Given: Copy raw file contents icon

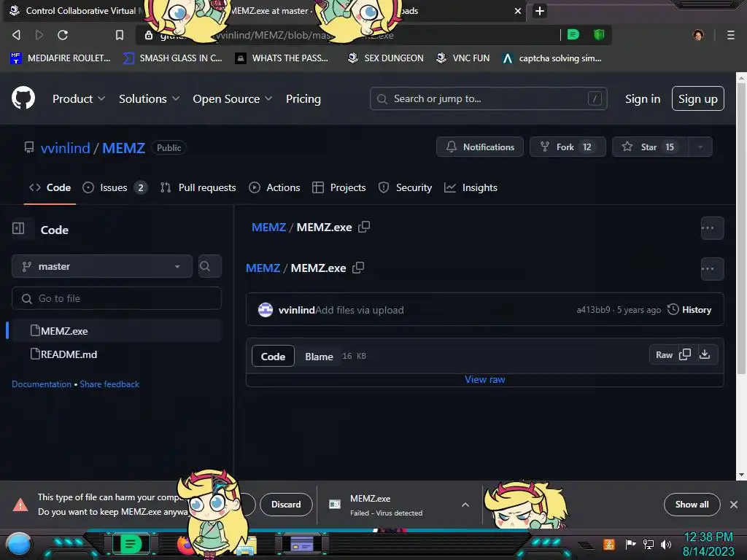Looking at the screenshot, I should coord(684,355).
